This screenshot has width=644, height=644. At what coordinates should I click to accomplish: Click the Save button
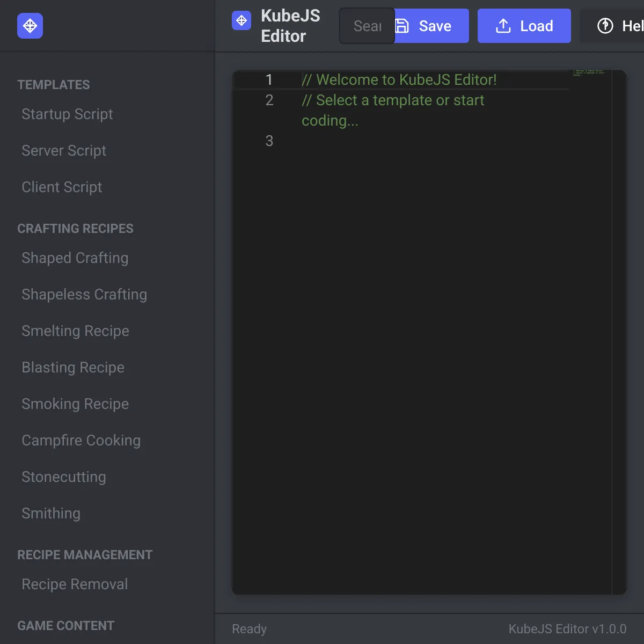coord(431,26)
